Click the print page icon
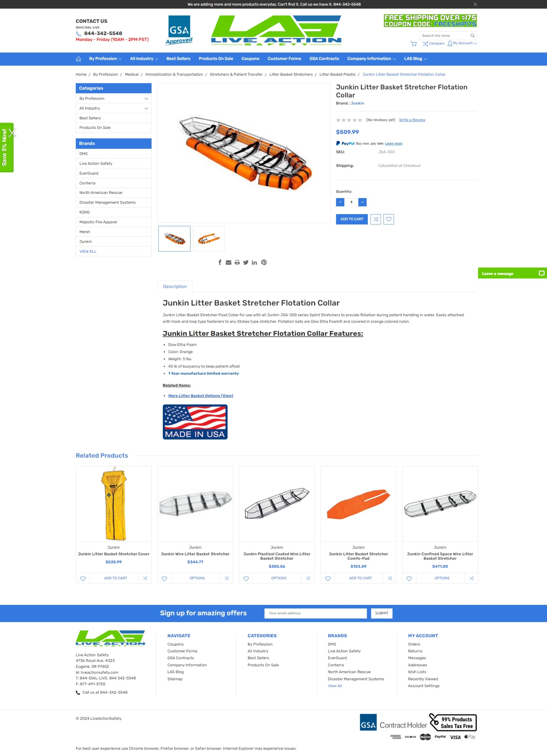Screen dimensions: 547x756 click(237, 262)
